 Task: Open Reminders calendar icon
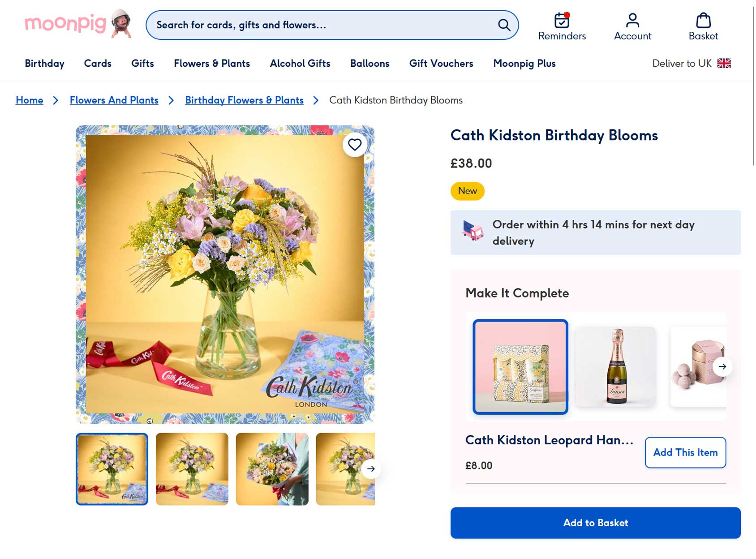click(x=562, y=20)
